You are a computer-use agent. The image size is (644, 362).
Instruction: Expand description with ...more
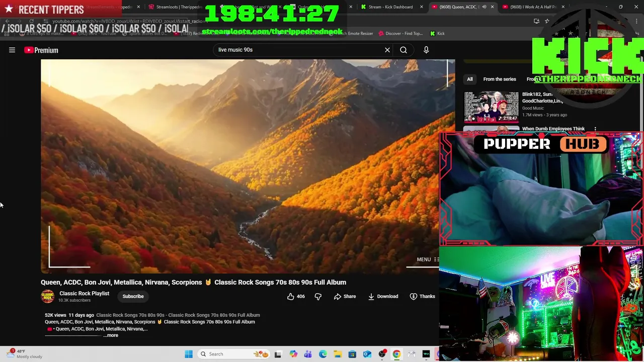(112, 335)
